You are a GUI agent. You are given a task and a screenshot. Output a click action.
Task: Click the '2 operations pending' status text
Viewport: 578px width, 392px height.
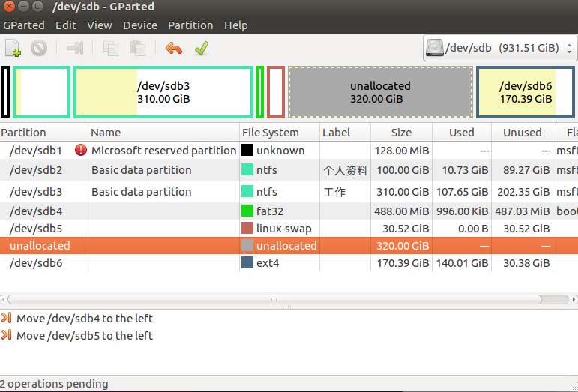(54, 384)
